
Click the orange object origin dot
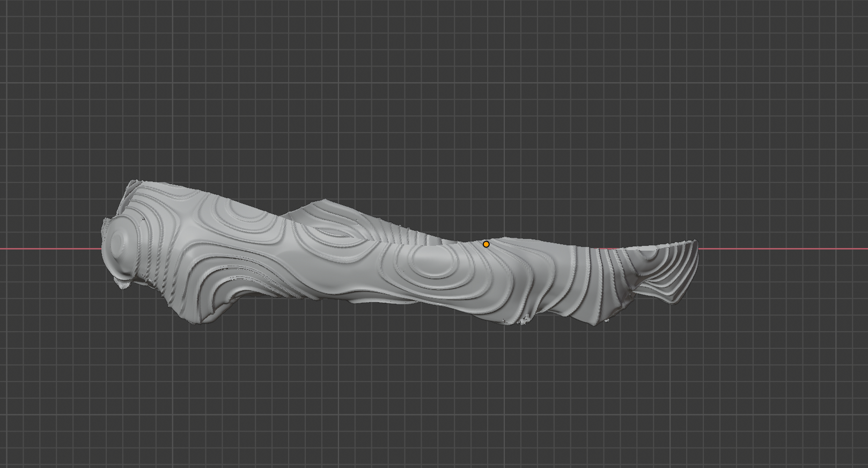coord(486,244)
